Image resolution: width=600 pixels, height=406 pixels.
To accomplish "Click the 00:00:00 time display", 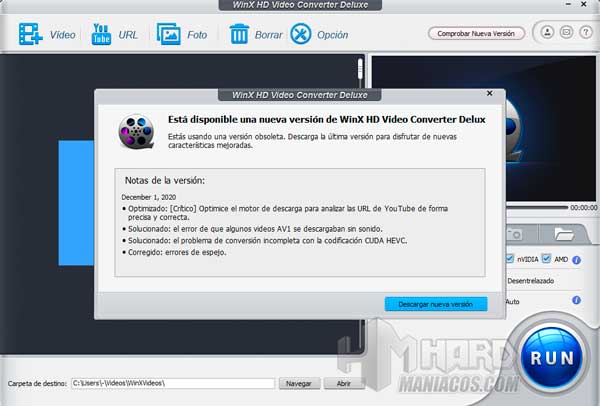I will [584, 207].
